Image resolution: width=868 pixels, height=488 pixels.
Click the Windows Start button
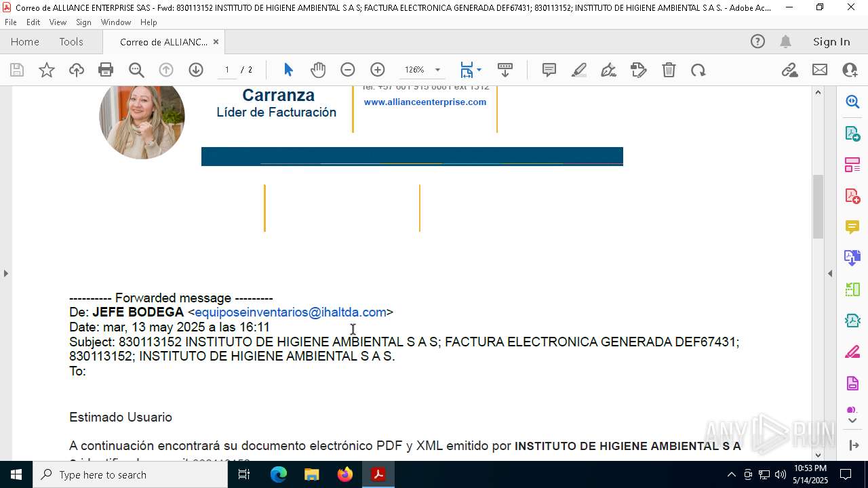16,474
